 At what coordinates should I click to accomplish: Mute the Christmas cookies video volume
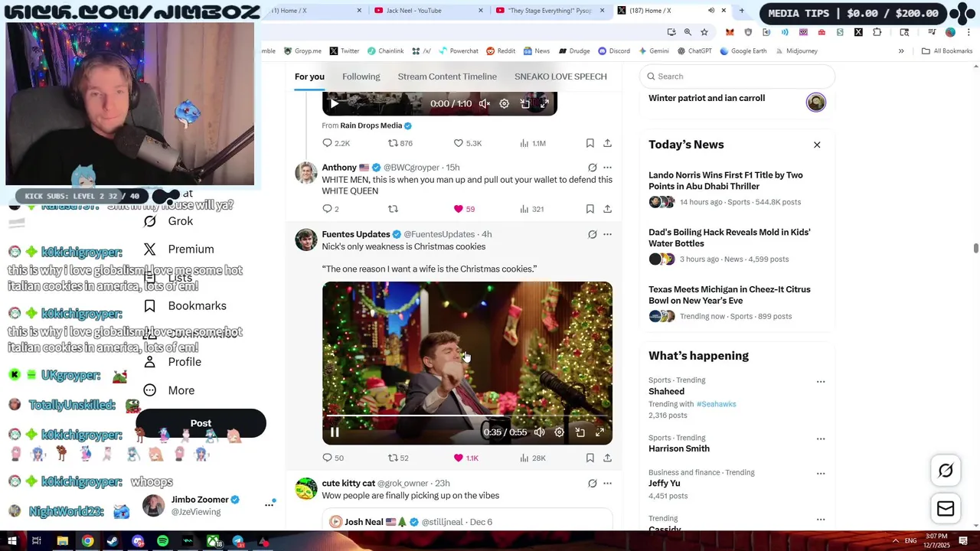click(540, 432)
